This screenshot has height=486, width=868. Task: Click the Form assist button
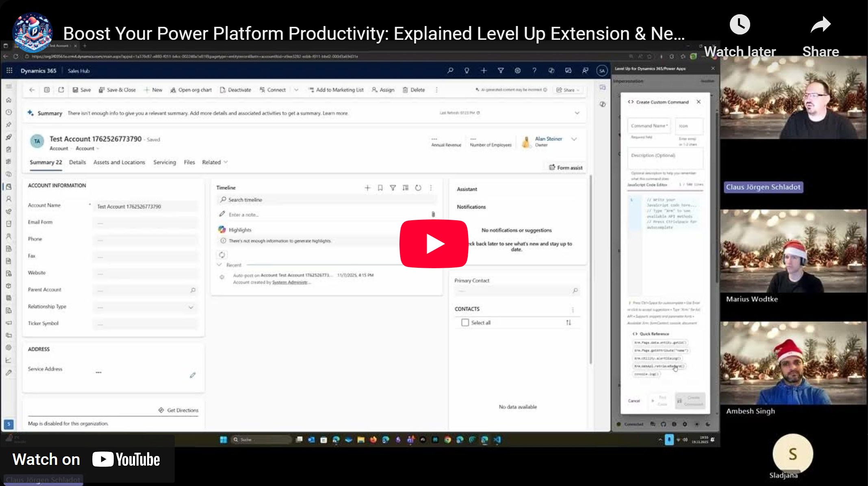pos(566,167)
